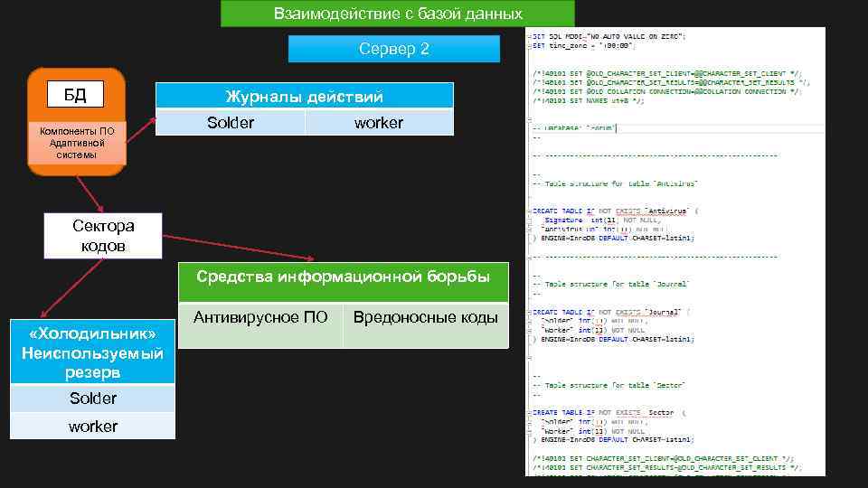Click the 'Signature int(11) NOT NULL' line
The height and width of the screenshot is (488, 868).
point(602,221)
